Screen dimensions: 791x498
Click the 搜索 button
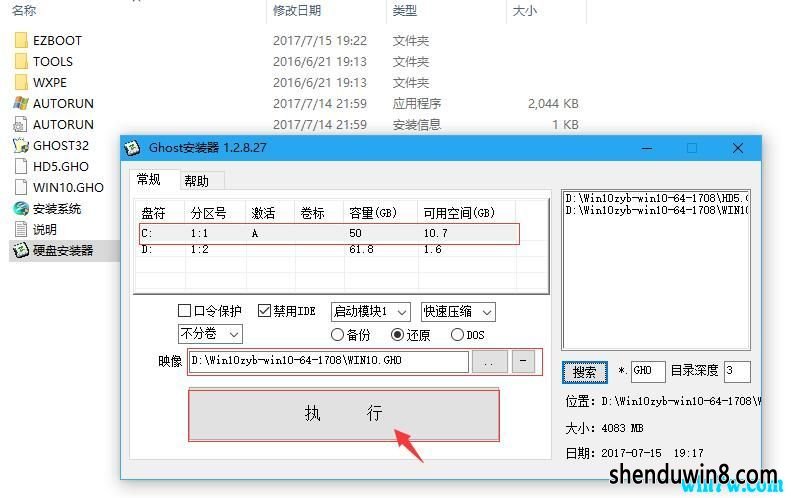pos(585,372)
